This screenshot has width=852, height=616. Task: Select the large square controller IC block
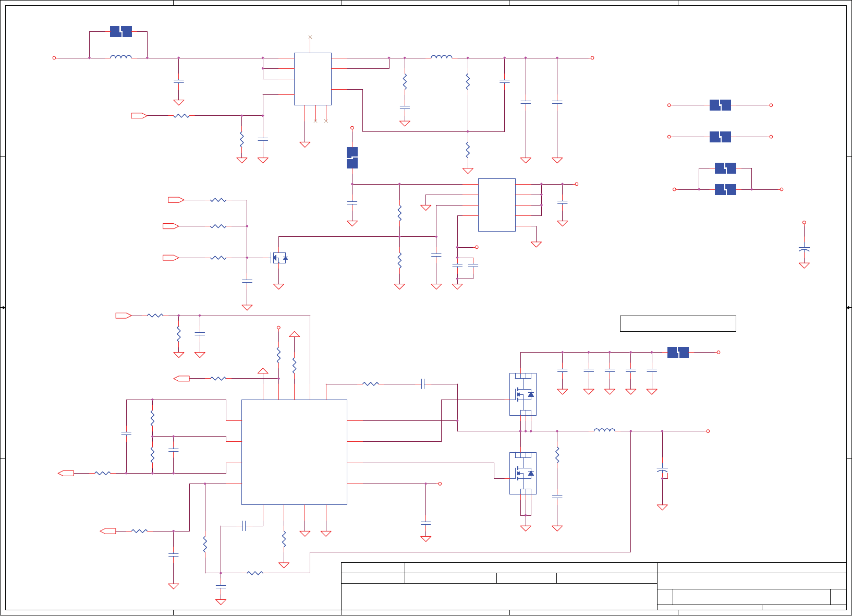(x=294, y=452)
